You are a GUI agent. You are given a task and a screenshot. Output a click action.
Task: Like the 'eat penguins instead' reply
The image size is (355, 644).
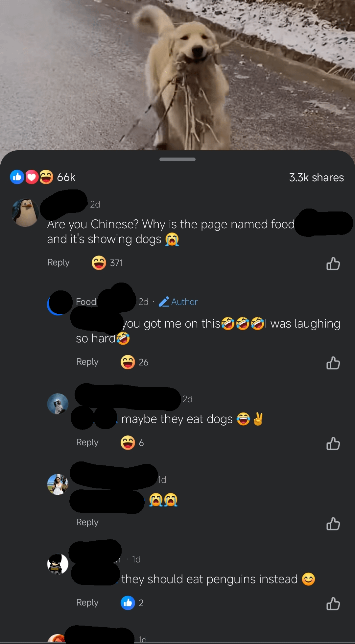pyautogui.click(x=333, y=604)
